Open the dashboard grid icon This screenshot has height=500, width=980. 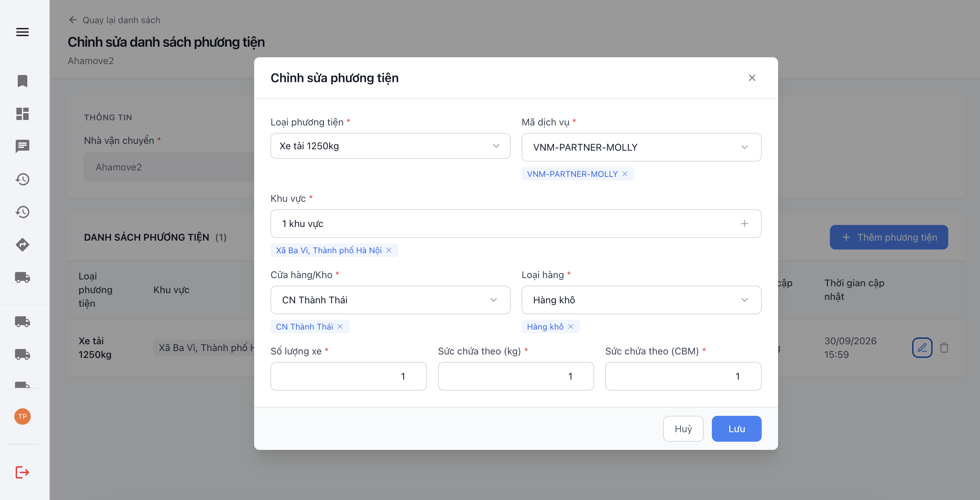[23, 114]
